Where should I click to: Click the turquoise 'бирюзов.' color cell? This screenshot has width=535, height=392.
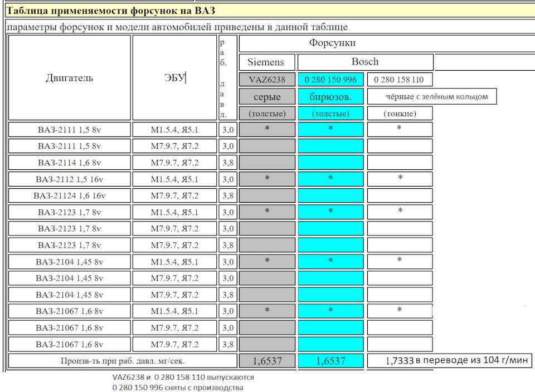330,96
